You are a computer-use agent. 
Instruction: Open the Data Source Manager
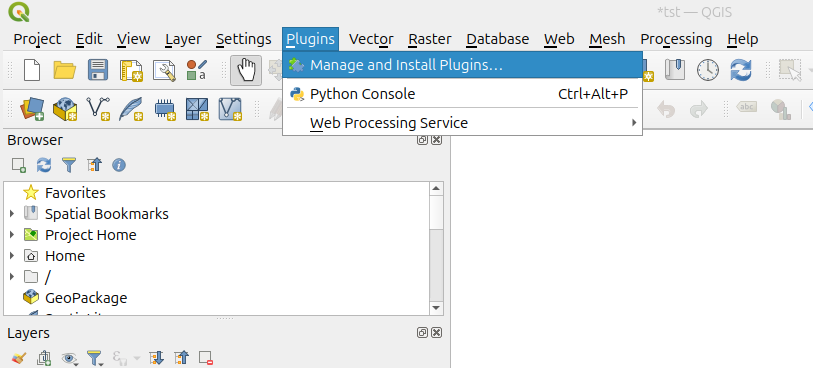tap(32, 109)
